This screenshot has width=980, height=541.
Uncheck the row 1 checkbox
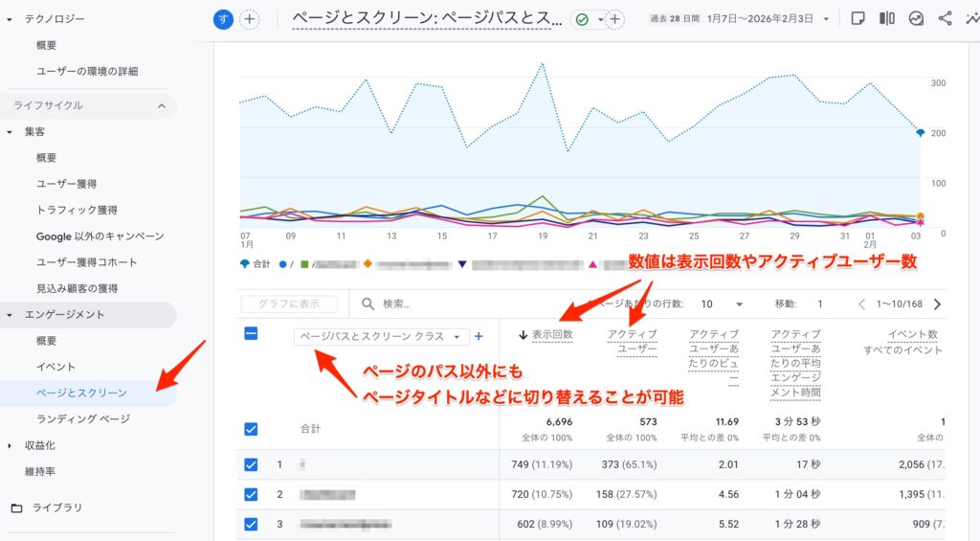[251, 464]
